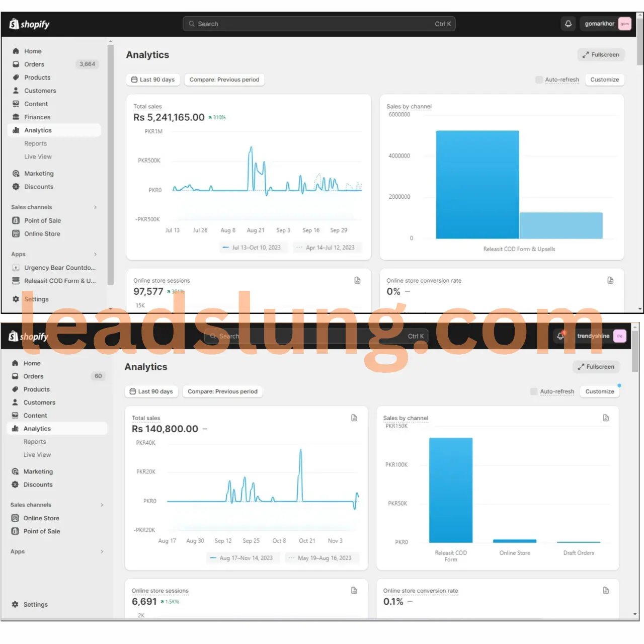Click the Releasit COD Form sidebar app icon
This screenshot has width=644, height=644.
(x=16, y=281)
